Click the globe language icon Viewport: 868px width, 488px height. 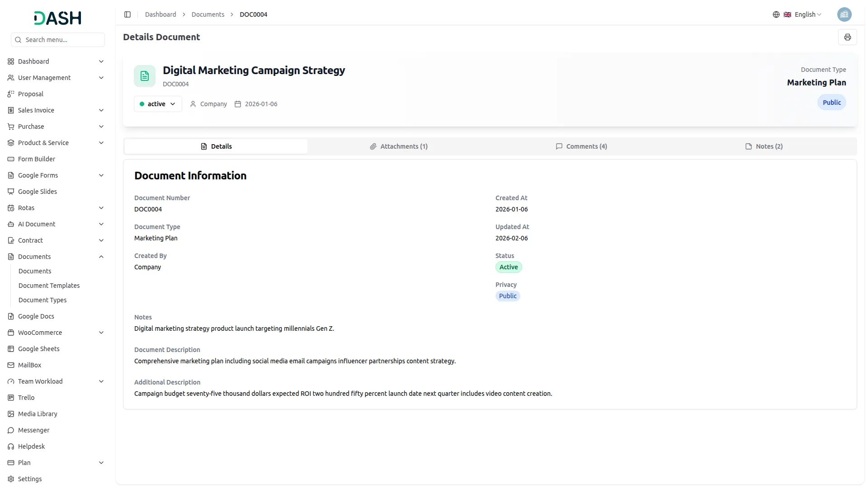(x=776, y=14)
